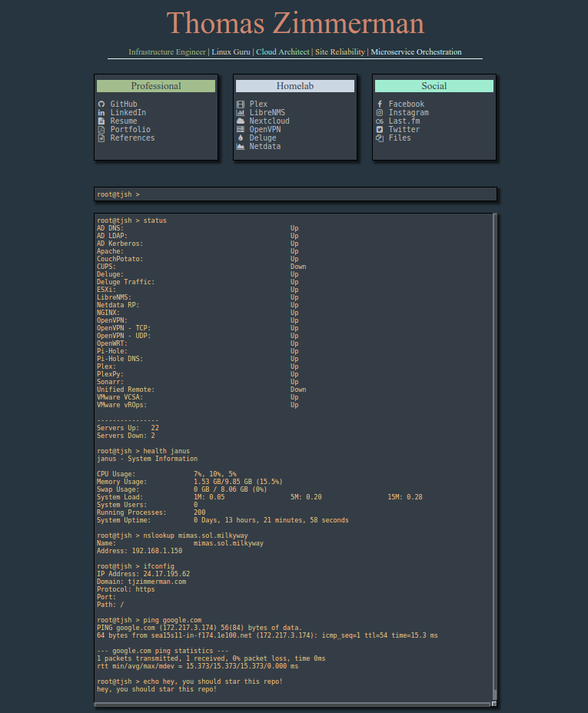This screenshot has height=713, width=588.
Task: Click the 'root@tjsh > health janus' line
Action: click(x=143, y=451)
